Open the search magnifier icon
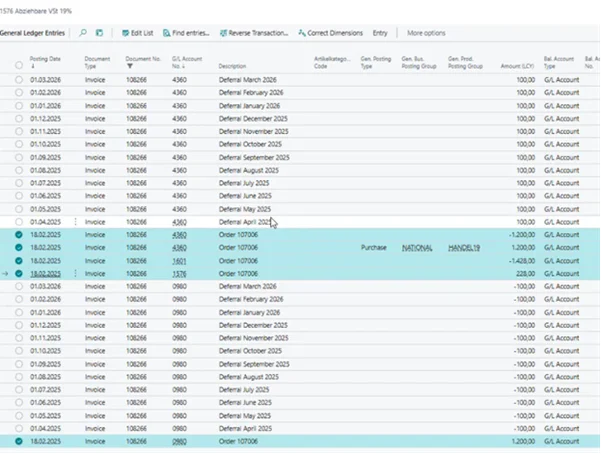The width and height of the screenshot is (601, 454). [x=83, y=33]
